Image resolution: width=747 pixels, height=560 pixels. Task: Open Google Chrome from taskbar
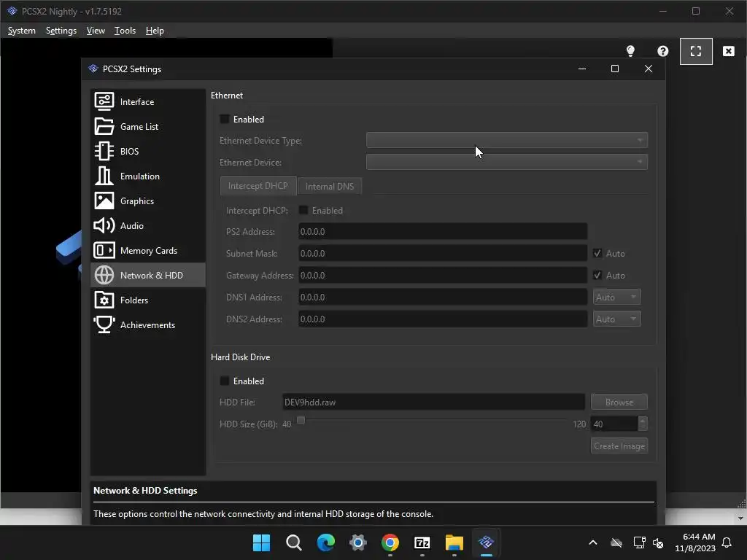(x=390, y=542)
